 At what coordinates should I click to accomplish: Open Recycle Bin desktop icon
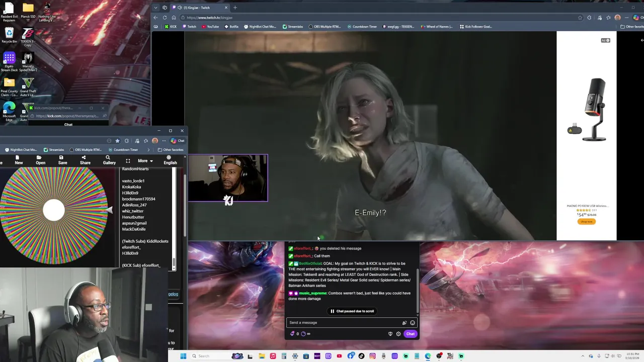coord(9,36)
